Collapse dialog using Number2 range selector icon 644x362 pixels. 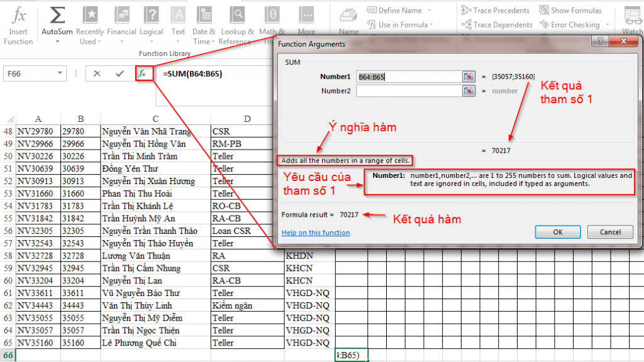pos(468,90)
